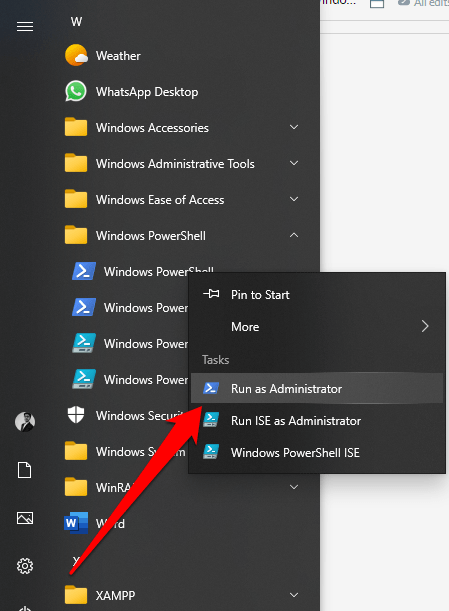Expand the XAMPP folder chevron
449x611 pixels.
tap(294, 595)
